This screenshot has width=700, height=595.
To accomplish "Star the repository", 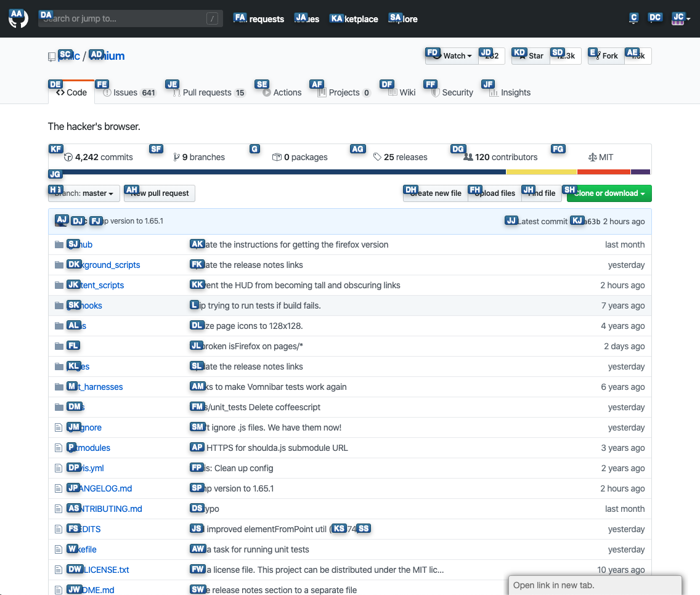I will pyautogui.click(x=531, y=56).
